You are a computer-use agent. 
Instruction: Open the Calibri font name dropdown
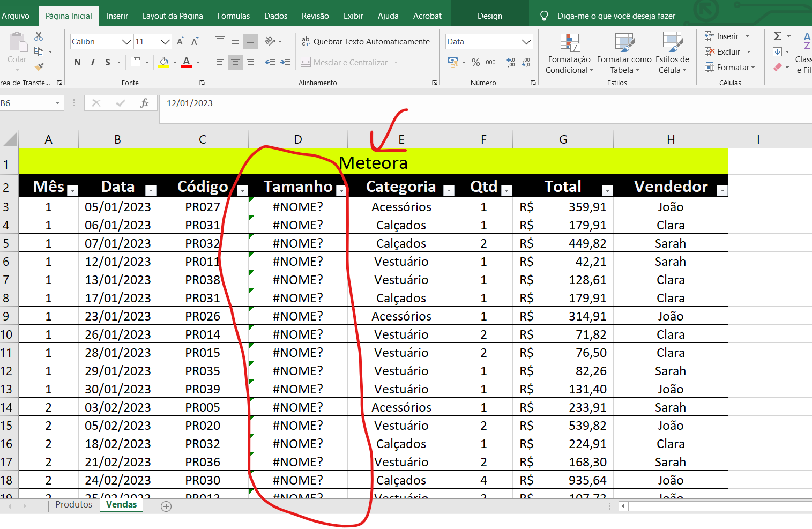pos(126,41)
